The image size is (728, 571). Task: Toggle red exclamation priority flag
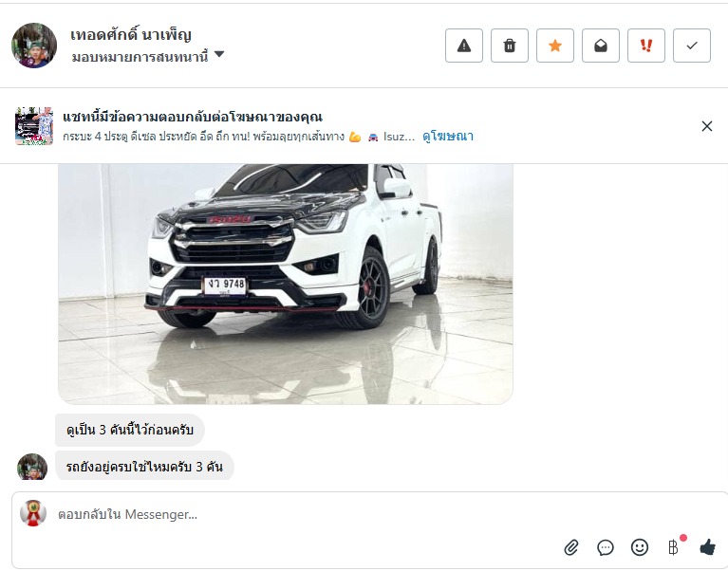coord(645,46)
